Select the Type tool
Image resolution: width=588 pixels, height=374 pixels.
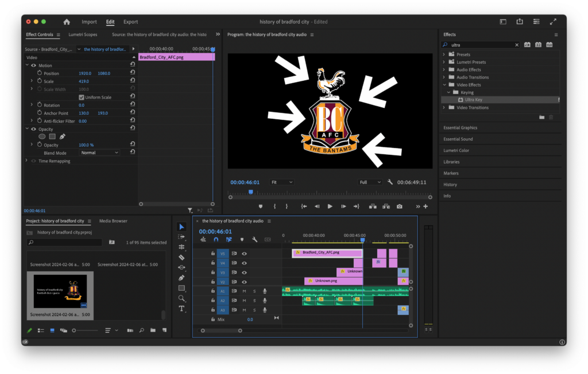pos(181,309)
